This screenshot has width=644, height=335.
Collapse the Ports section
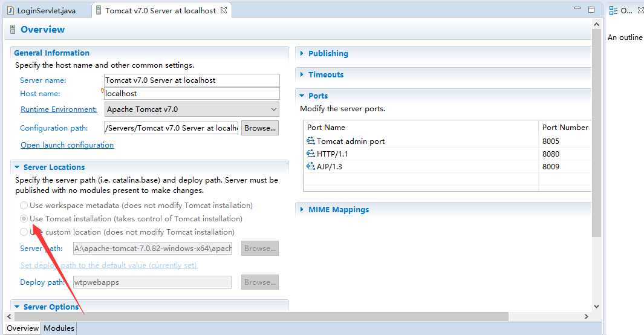tap(302, 96)
